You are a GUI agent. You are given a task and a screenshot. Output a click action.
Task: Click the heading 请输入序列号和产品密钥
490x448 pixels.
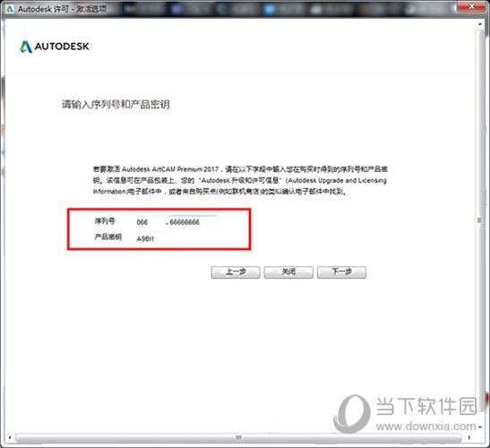116,104
